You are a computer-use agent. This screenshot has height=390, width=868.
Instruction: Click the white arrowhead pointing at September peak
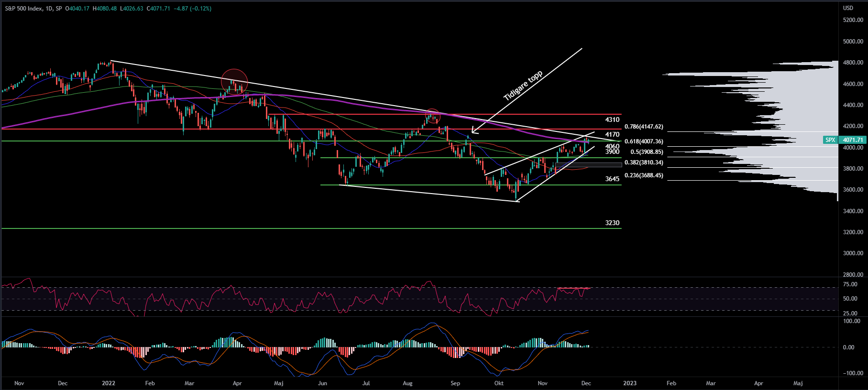(x=473, y=131)
